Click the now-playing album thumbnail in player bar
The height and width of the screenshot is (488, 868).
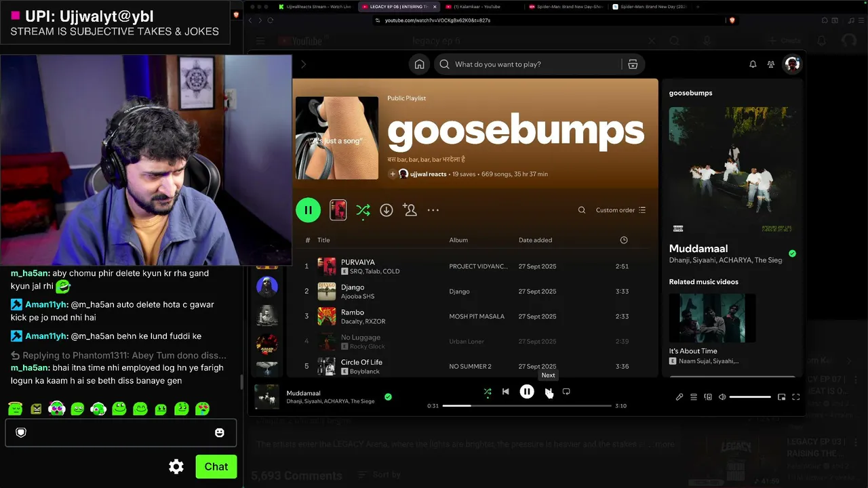coord(267,397)
